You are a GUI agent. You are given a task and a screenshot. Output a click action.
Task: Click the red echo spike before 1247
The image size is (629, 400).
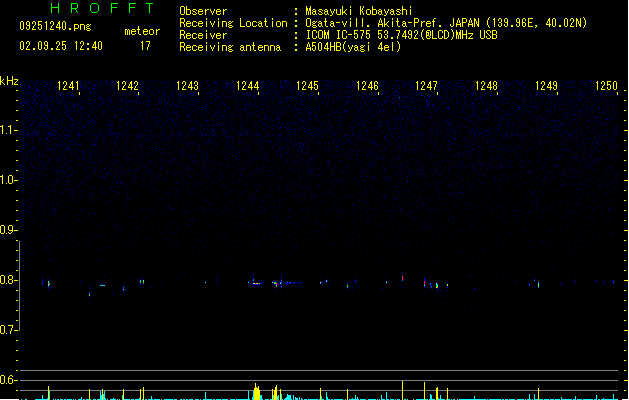(x=402, y=277)
